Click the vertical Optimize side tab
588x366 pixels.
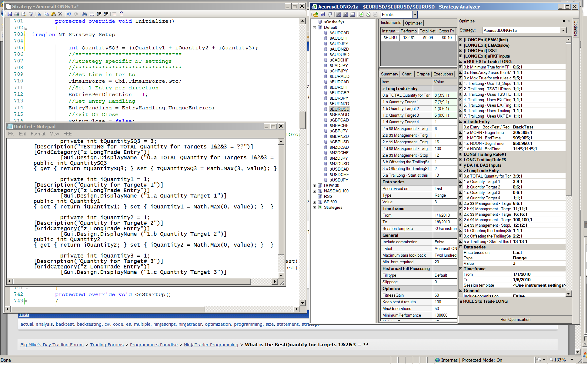[576, 28]
